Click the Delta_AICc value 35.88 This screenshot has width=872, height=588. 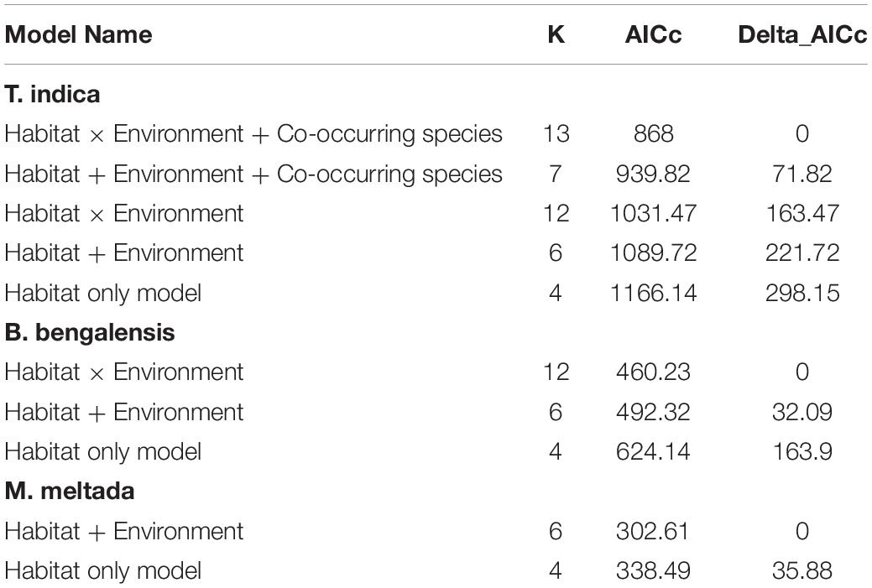[x=802, y=570]
